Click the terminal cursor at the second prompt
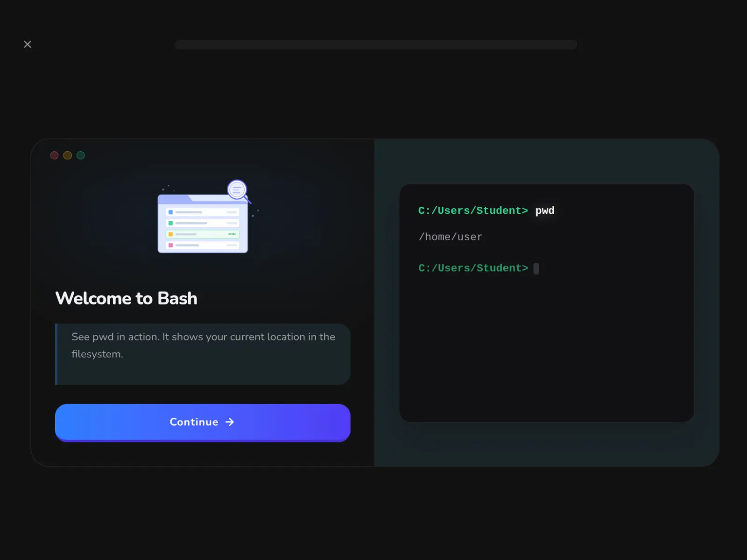Viewport: 747px width, 560px height. click(536, 268)
